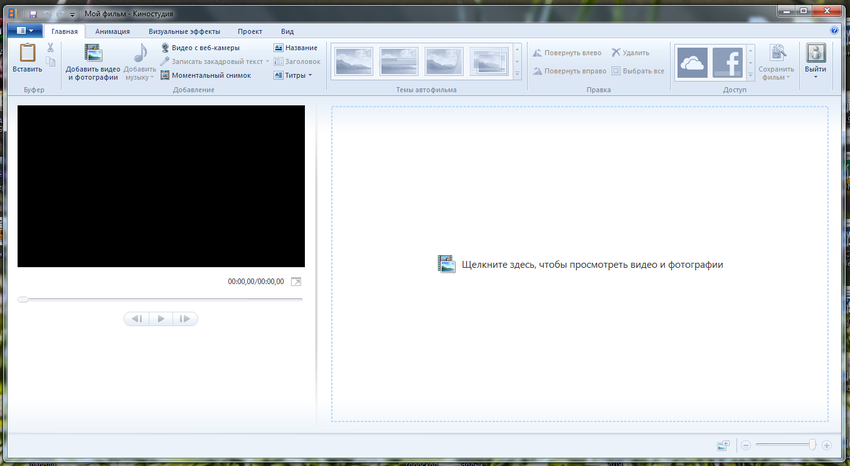The width and height of the screenshot is (850, 466).
Task: Expand the AutoMovie themes gallery
Action: pos(517,76)
